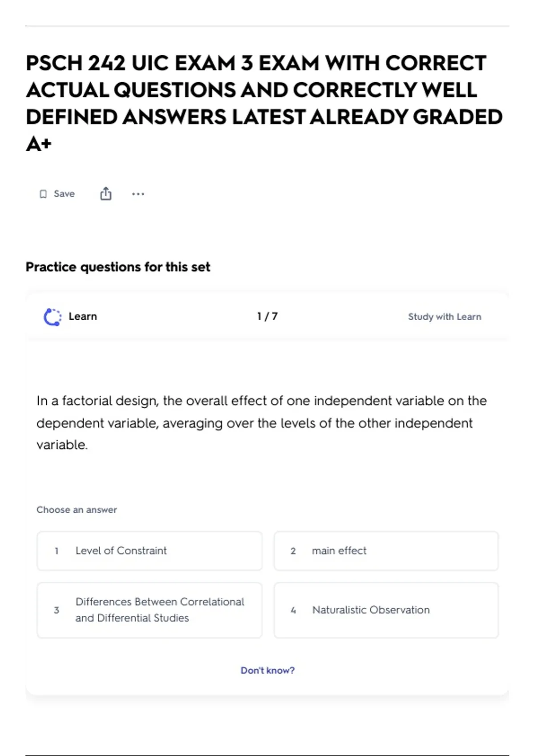Open the three-dots more options menu
This screenshot has height=756, width=534.
[138, 194]
